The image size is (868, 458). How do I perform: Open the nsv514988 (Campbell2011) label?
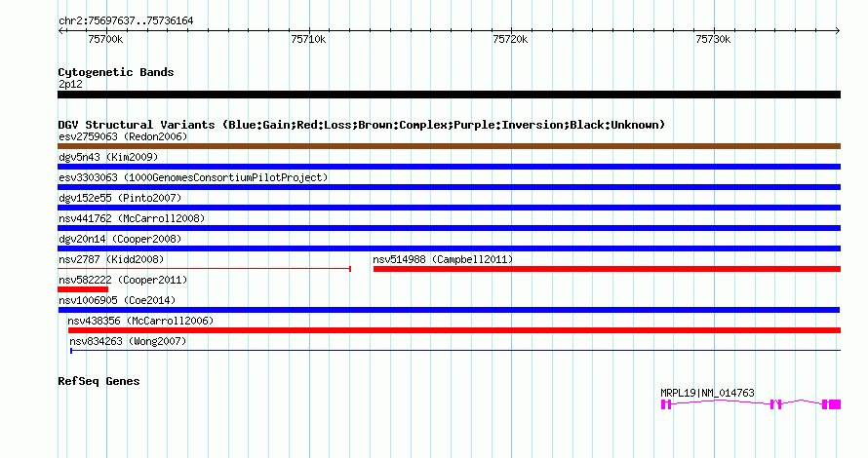tap(443, 259)
